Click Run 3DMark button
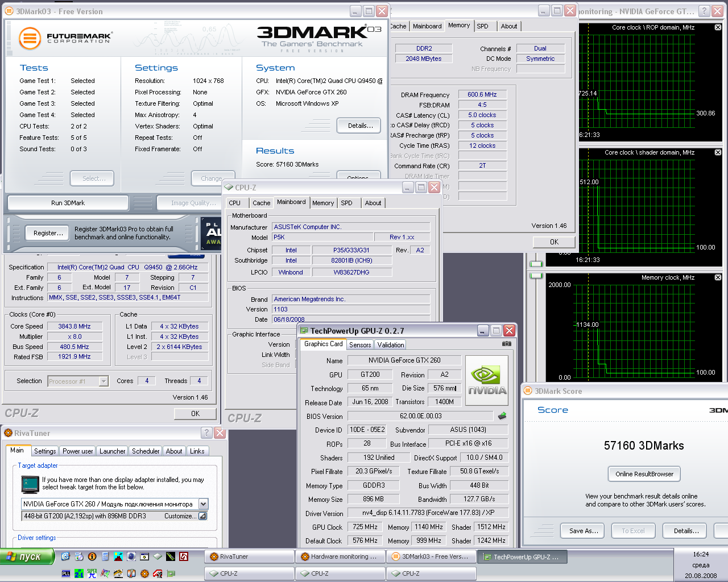The height and width of the screenshot is (582, 728). [68, 203]
